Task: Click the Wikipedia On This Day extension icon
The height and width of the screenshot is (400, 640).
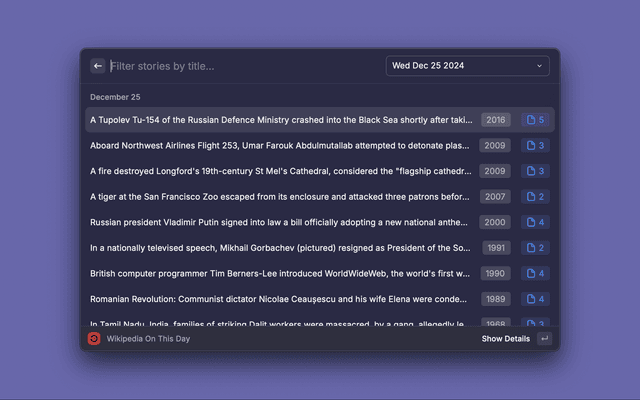Action: coord(94,339)
